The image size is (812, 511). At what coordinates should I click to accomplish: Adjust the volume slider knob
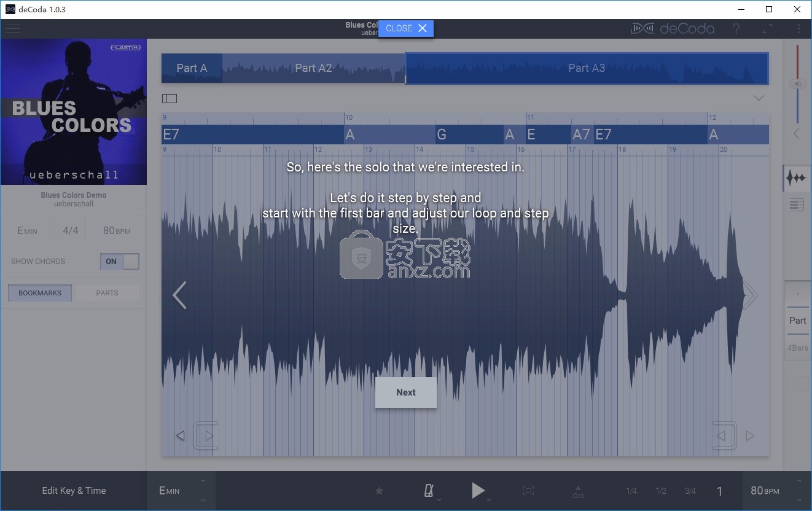(x=797, y=84)
